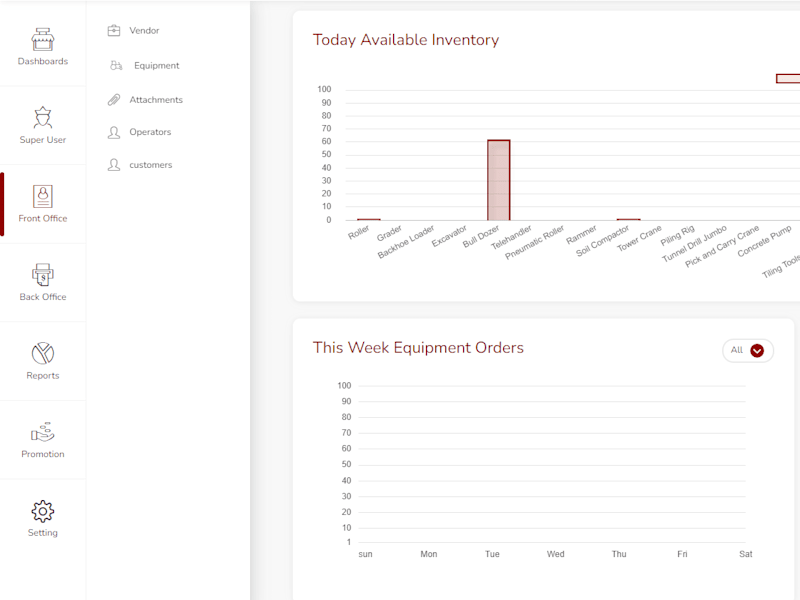Open the Setting gear icon
This screenshot has width=800, height=600.
pyautogui.click(x=43, y=511)
